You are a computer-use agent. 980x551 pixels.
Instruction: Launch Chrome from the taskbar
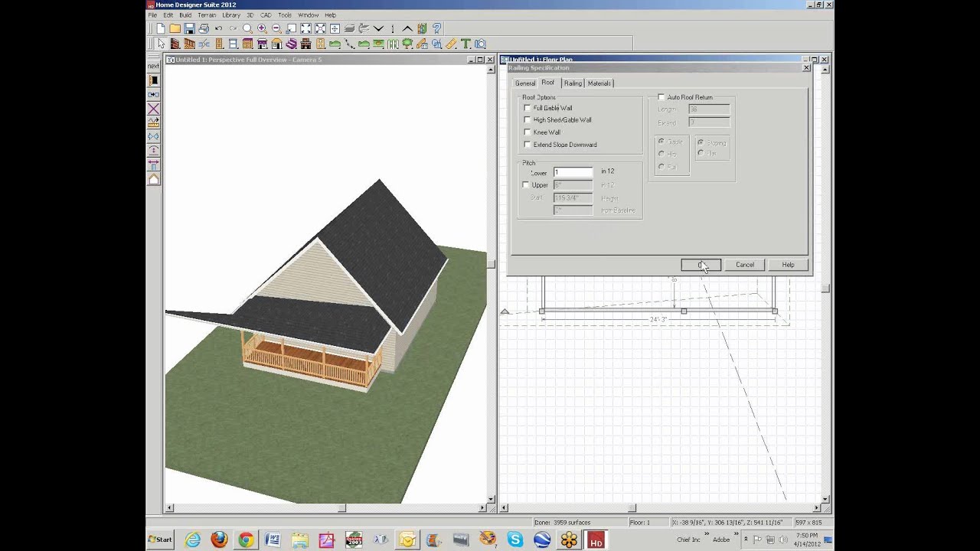pyautogui.click(x=246, y=540)
